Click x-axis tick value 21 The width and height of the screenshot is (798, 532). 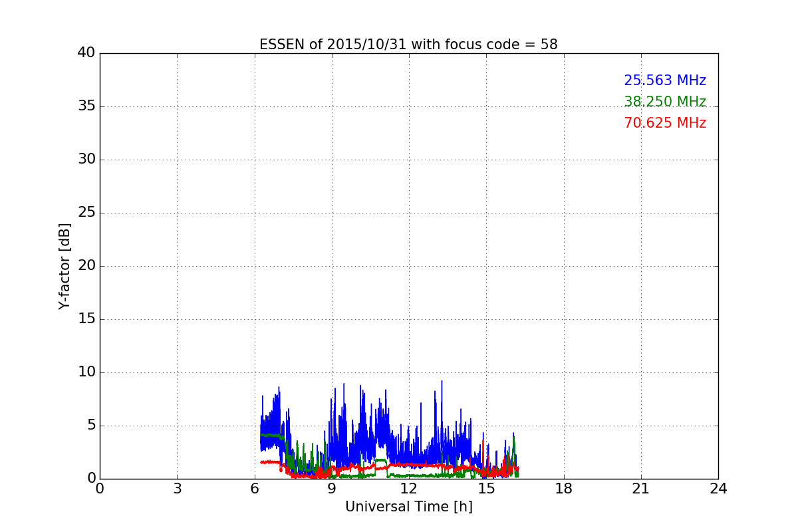pos(641,488)
